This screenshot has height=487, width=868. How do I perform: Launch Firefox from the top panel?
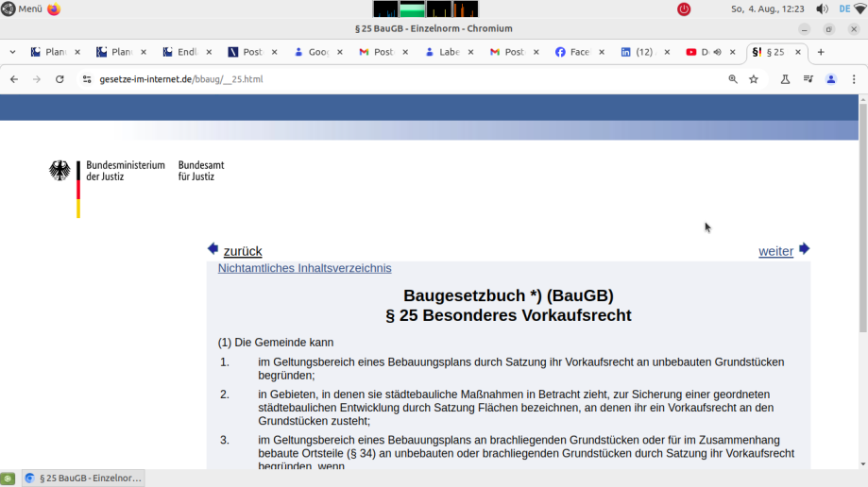(54, 9)
